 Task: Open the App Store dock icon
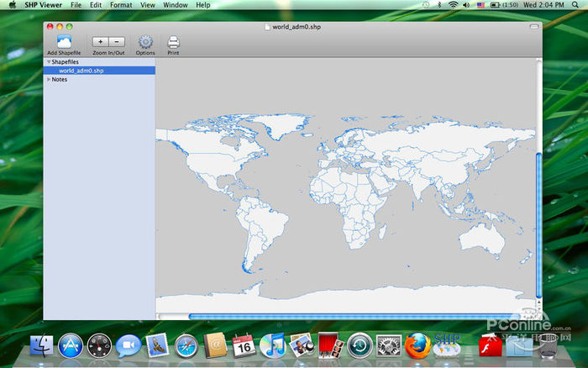point(71,344)
